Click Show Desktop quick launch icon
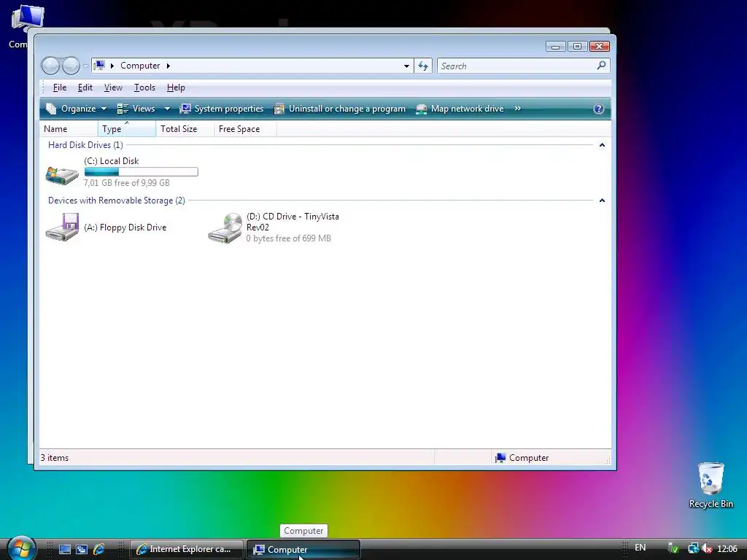 (x=65, y=550)
